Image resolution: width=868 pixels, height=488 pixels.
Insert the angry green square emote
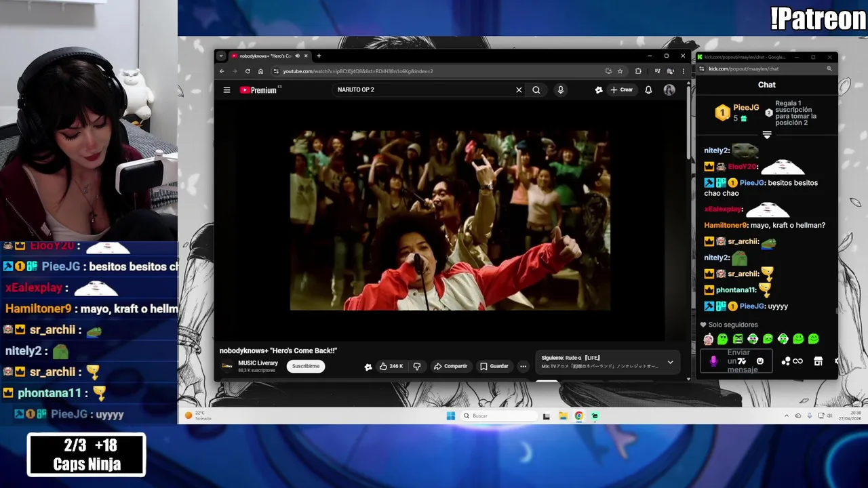pos(738,339)
